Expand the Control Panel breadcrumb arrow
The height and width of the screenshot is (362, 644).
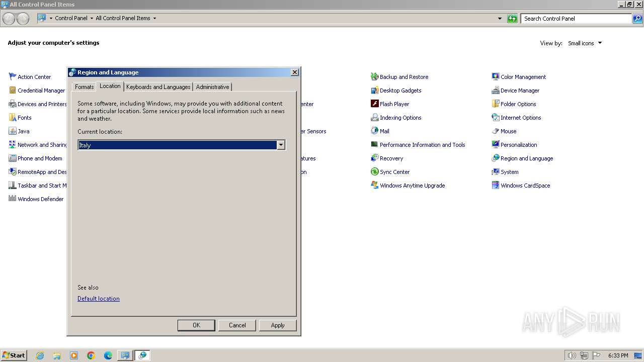(92, 18)
